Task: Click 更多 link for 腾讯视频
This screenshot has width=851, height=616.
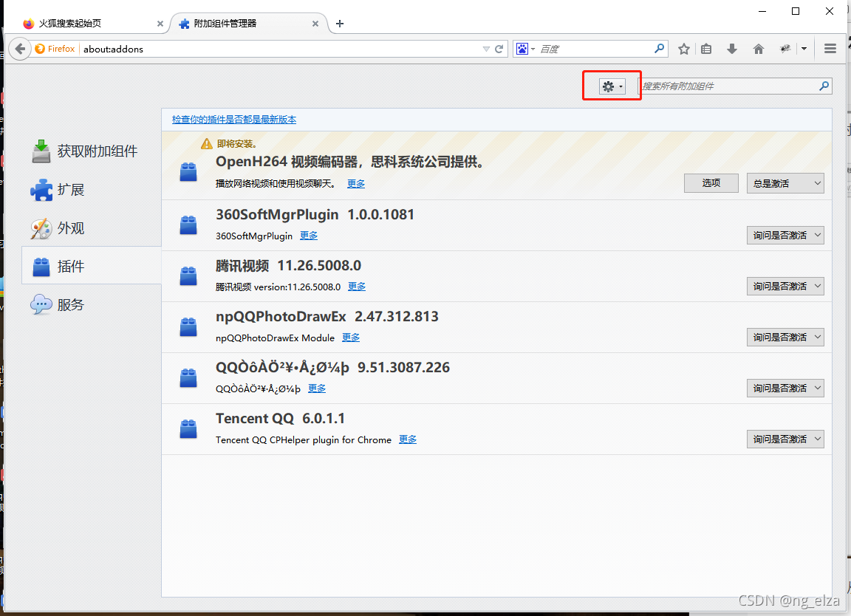Action: tap(357, 287)
